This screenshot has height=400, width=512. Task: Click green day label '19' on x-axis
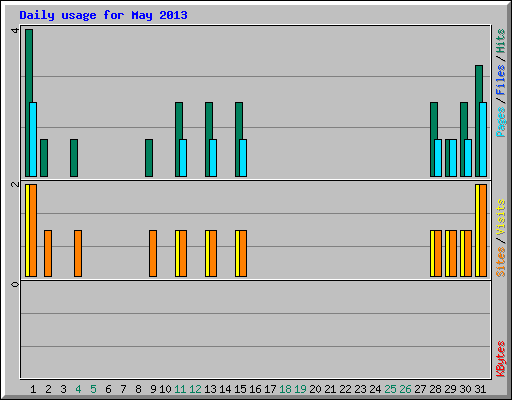coord(300,389)
